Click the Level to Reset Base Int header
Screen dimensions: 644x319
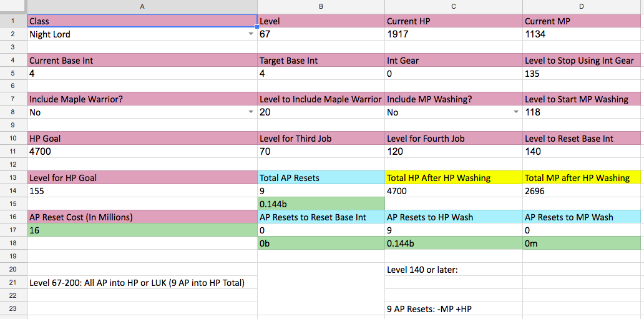coord(582,139)
